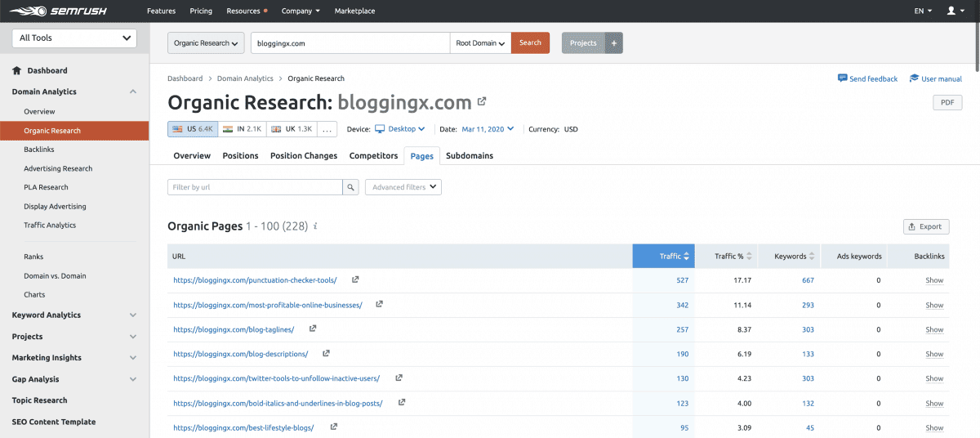
Task: Switch to the Position Changes tab
Action: [x=304, y=155]
